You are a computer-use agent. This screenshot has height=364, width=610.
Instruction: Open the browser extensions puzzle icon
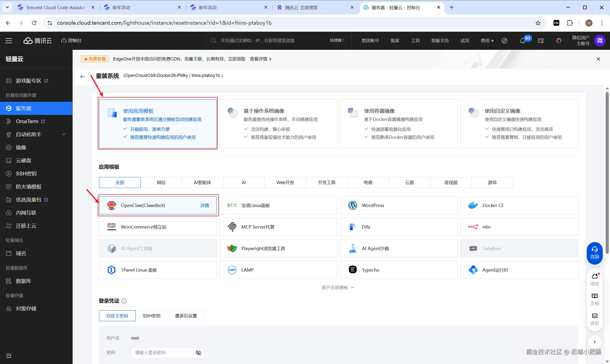point(570,23)
